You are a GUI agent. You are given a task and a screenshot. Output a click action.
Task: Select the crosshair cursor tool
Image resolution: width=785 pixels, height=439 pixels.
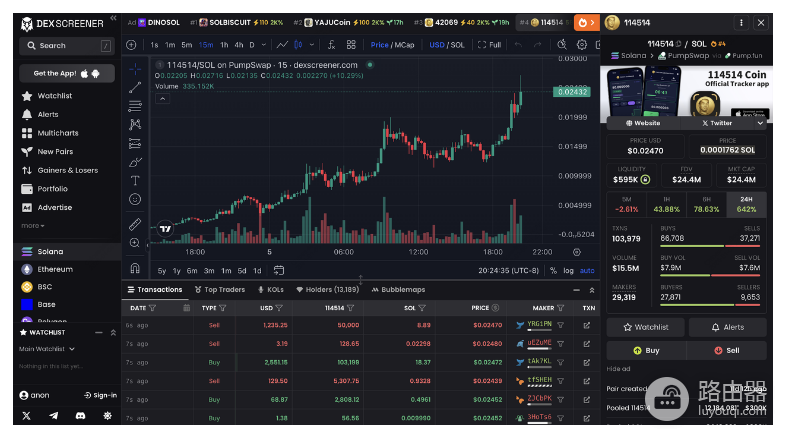pyautogui.click(x=135, y=69)
